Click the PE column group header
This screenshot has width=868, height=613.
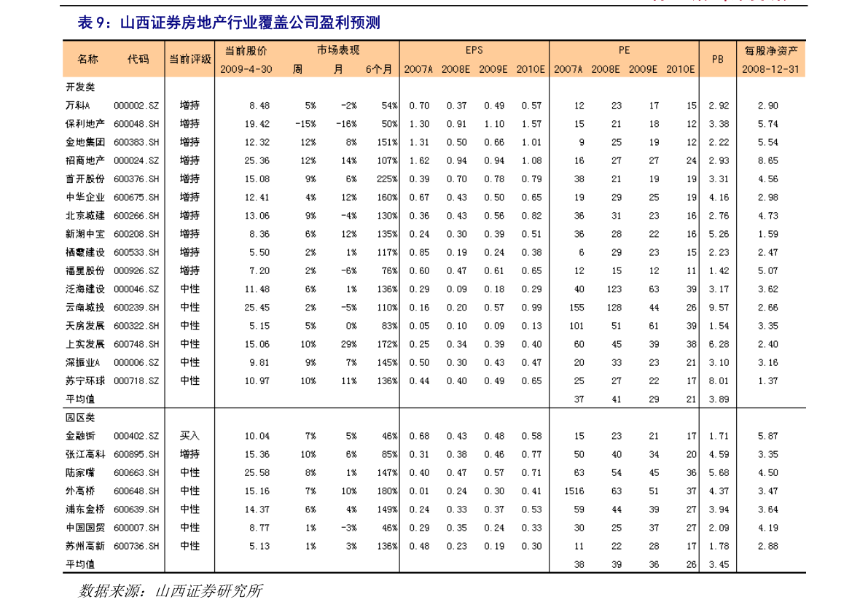pyautogui.click(x=622, y=50)
